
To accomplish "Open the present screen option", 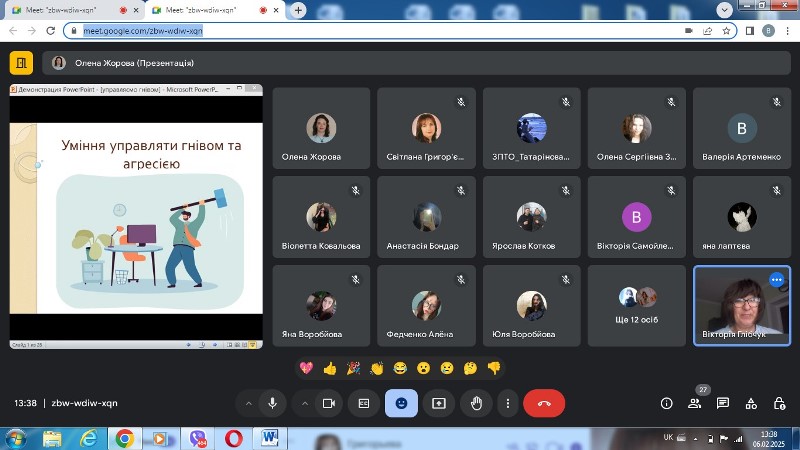I will pyautogui.click(x=439, y=403).
